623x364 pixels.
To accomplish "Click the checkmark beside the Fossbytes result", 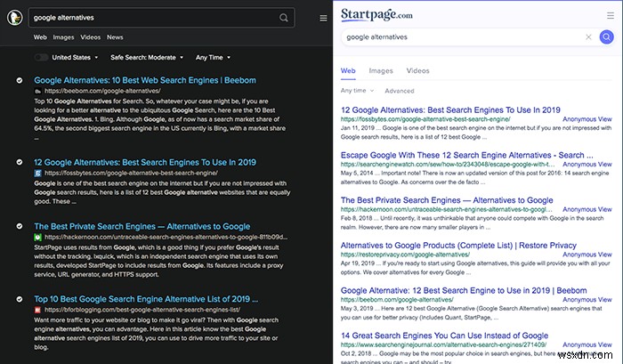I will (x=20, y=162).
